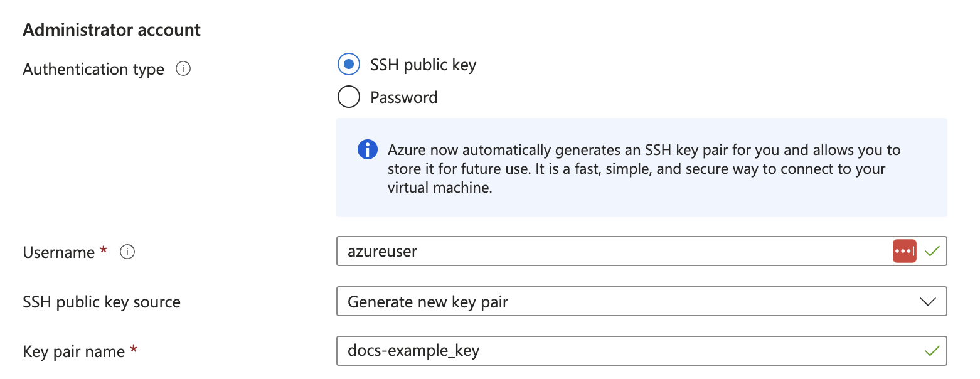Image resolution: width=980 pixels, height=379 pixels.
Task: Click the Authentication type field label
Action: 93,69
